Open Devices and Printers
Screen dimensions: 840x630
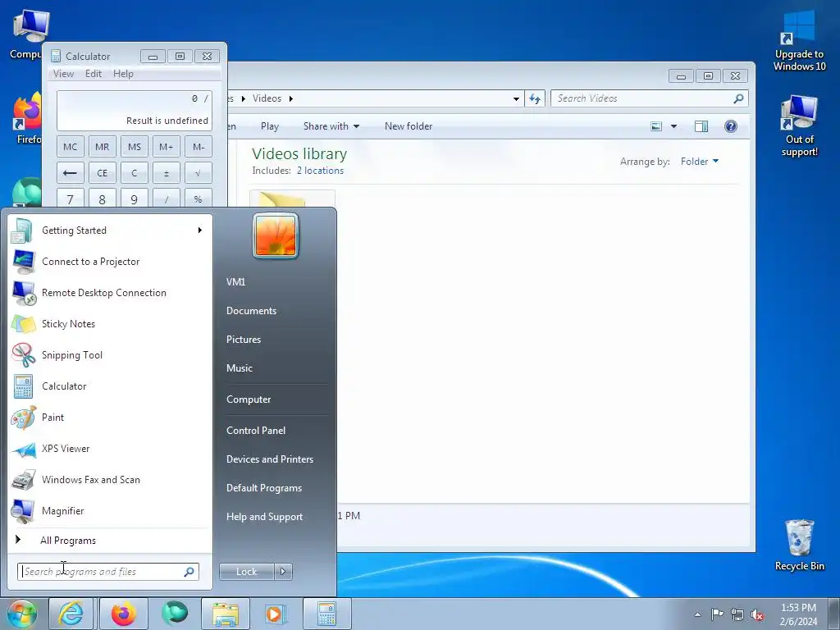(x=269, y=459)
